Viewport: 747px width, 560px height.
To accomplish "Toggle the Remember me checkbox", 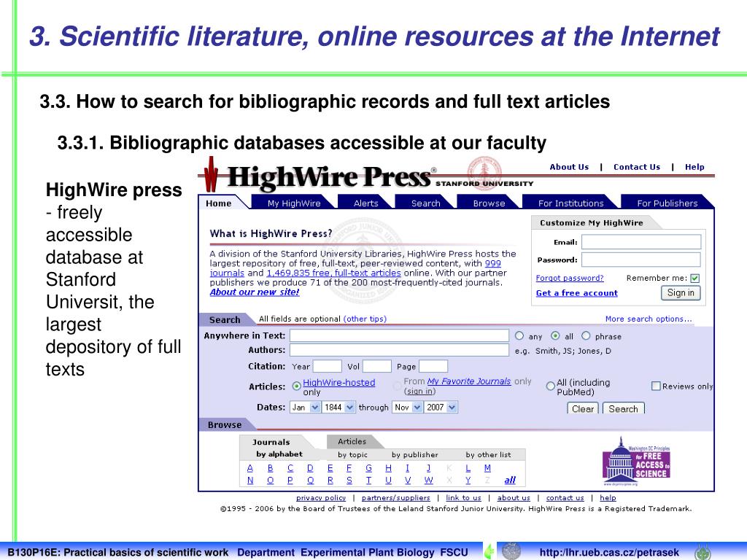I will pos(695,279).
